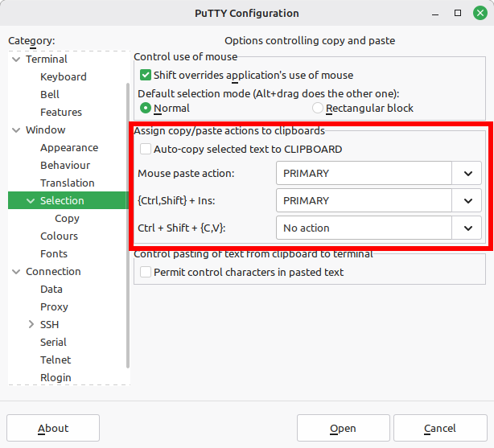This screenshot has height=448, width=494.
Task: Open the Appearance category
Action: tap(69, 148)
